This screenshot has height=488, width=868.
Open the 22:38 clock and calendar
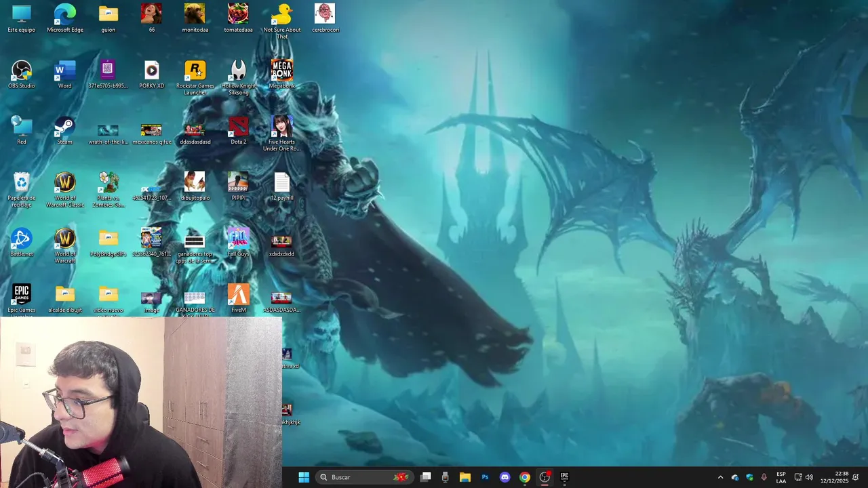834,477
